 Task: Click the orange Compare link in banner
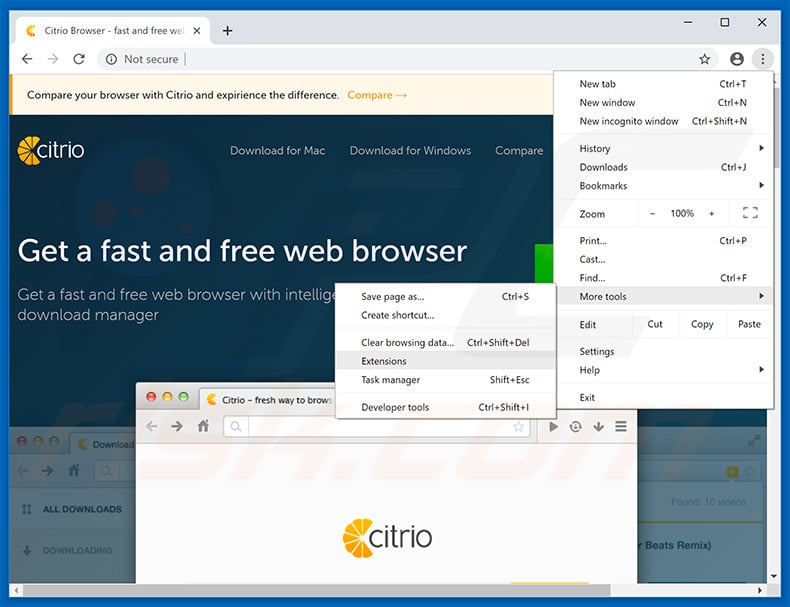pos(376,95)
